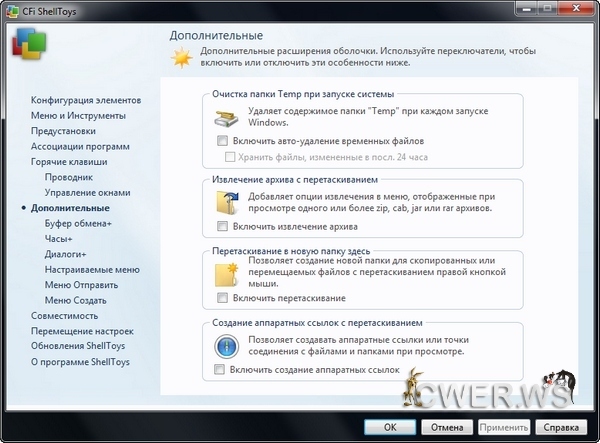Click the title bar application icon
The image size is (600, 443).
[x=12, y=11]
